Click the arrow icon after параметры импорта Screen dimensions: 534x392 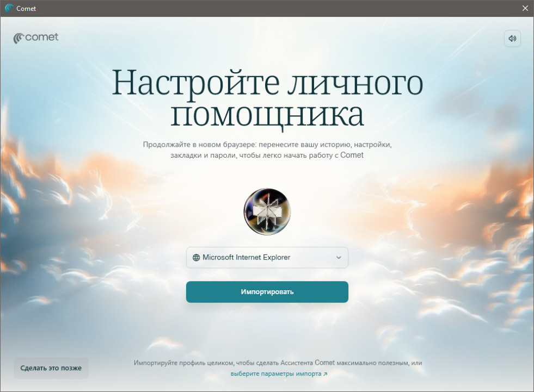[x=326, y=374]
